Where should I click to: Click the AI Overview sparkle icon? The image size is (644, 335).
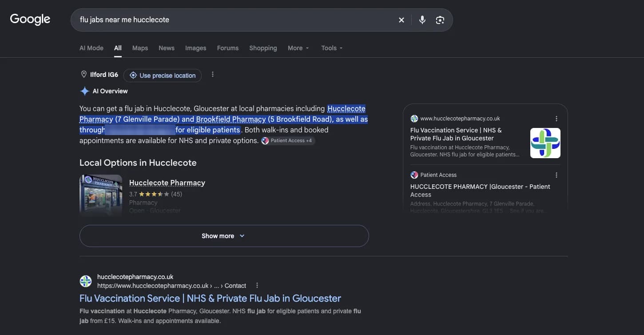[x=84, y=91]
